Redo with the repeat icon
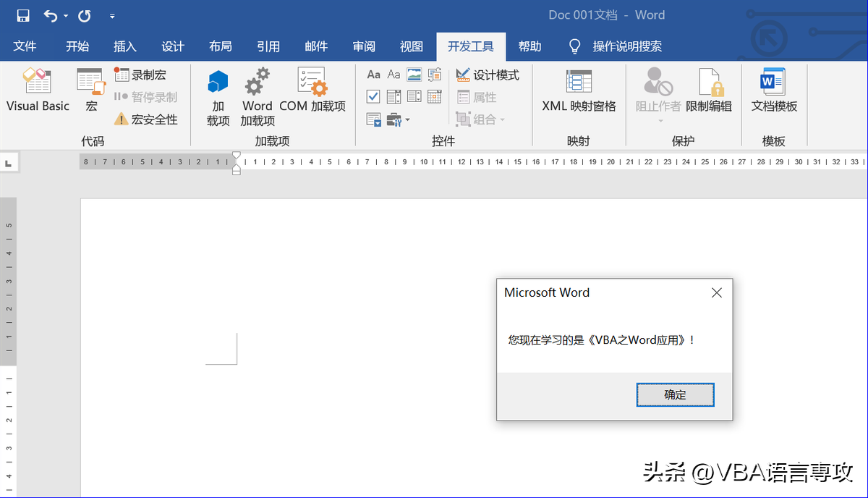The width and height of the screenshot is (868, 498). pyautogui.click(x=85, y=15)
